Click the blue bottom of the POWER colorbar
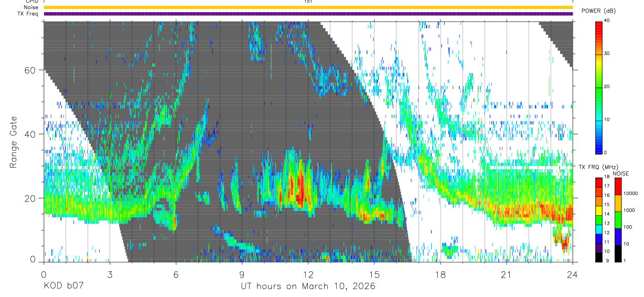Viewport: 644px width, 297px height. coord(599,147)
